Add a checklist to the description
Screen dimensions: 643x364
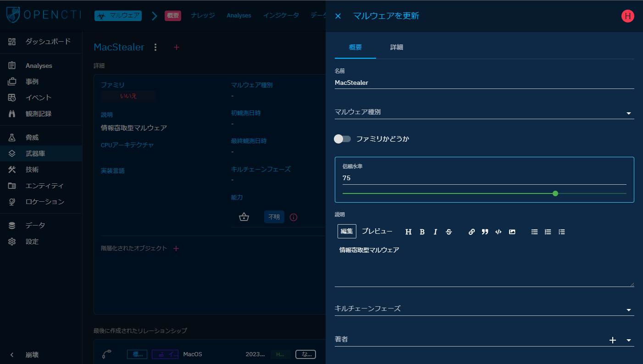[x=561, y=232]
